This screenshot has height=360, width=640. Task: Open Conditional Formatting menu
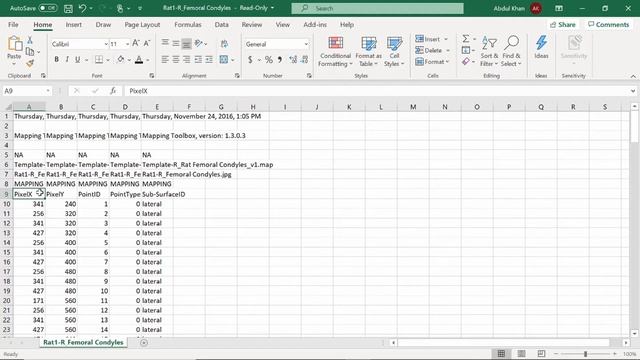tap(335, 52)
